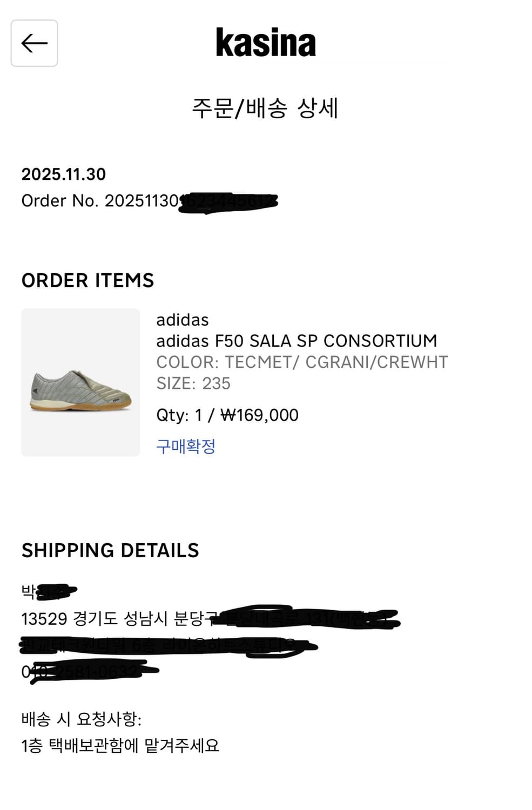Click the 주문/배송 상세 page title
The image size is (532, 810).
coord(265,108)
